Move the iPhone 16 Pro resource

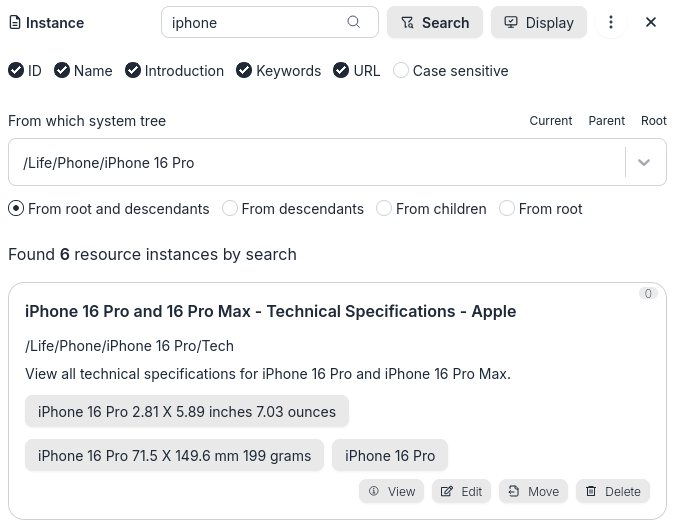(x=533, y=491)
